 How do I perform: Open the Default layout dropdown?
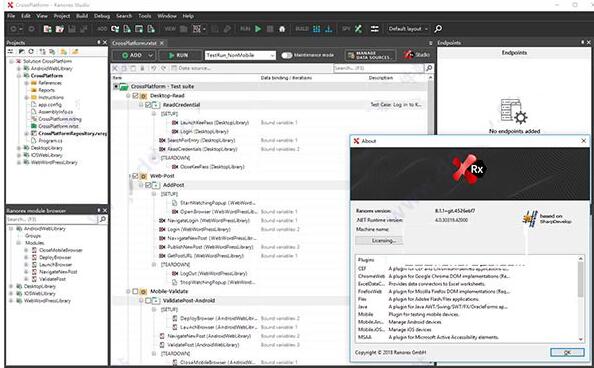click(x=408, y=29)
